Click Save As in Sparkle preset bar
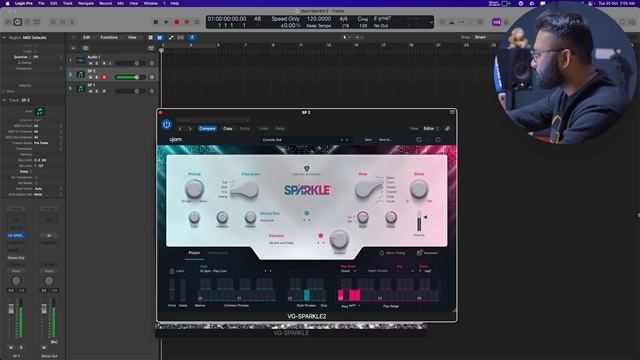This screenshot has height=360, width=640. click(x=385, y=140)
